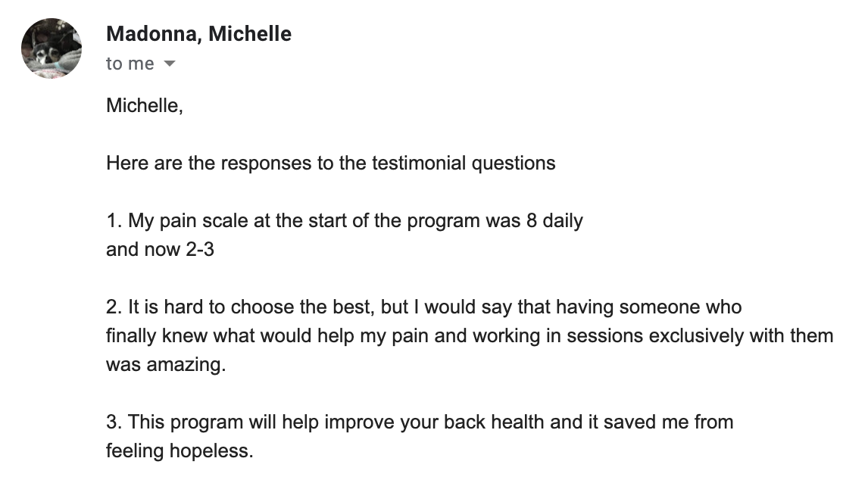This screenshot has width=868, height=480.
Task: Click the "to me" recipient text
Action: [x=130, y=64]
